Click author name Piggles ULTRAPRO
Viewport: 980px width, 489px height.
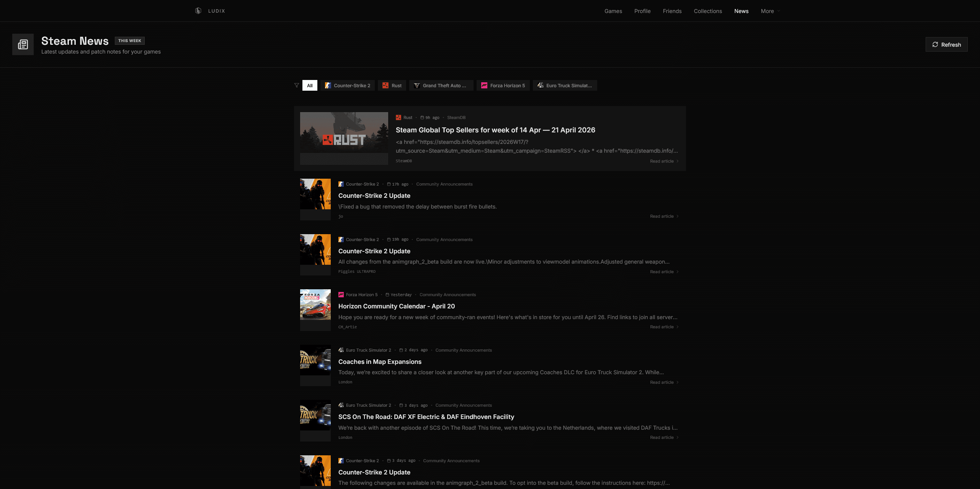(x=357, y=272)
